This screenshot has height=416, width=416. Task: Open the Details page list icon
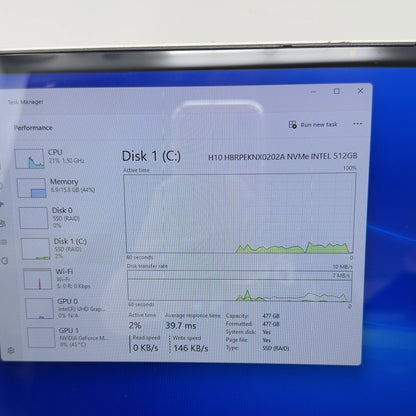point(4,242)
